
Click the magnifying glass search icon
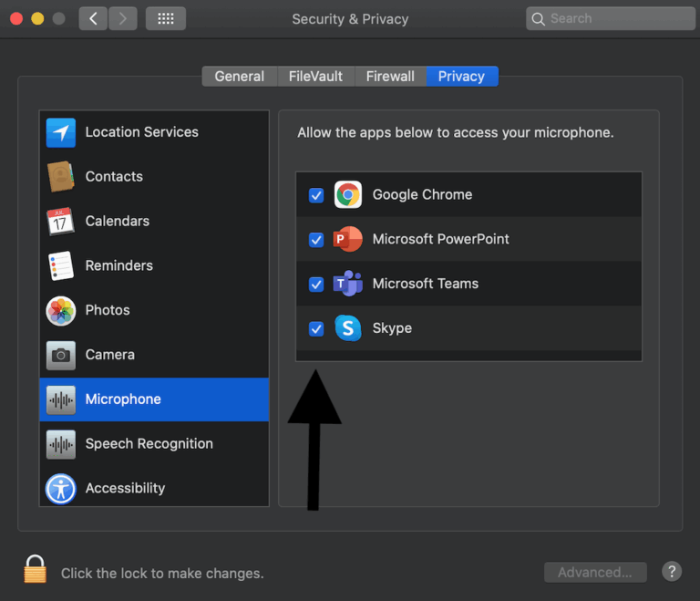pos(539,19)
